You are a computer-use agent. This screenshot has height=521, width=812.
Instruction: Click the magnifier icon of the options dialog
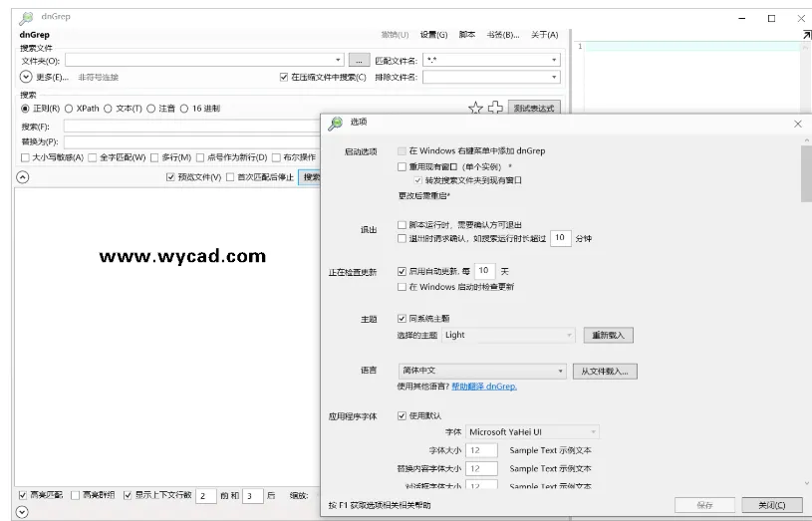coord(335,123)
